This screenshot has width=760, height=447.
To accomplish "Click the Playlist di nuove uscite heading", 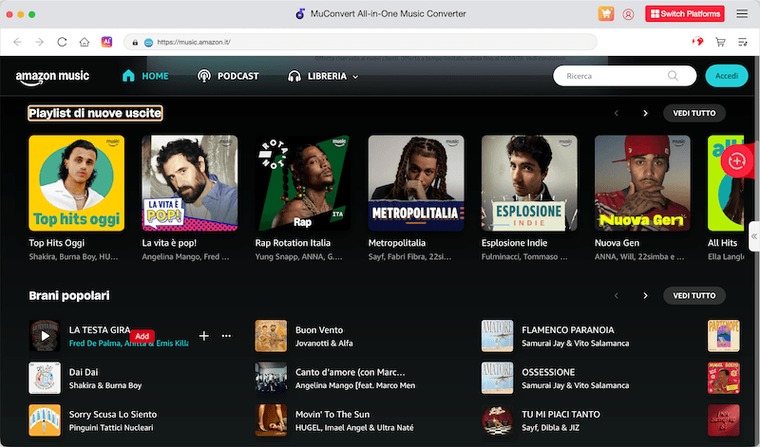I will 95,113.
